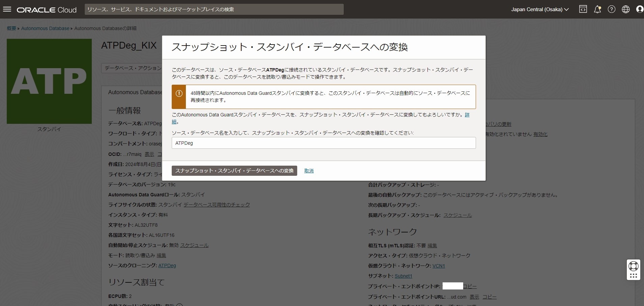Click the Oracle Cloud logo

click(47, 10)
